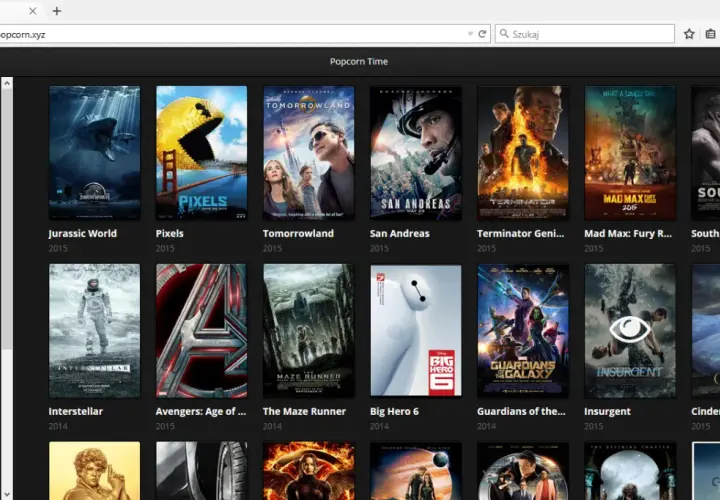Image resolution: width=720 pixels, height=500 pixels.
Task: Open the Kingsman poster in bottom row
Action: (523, 471)
